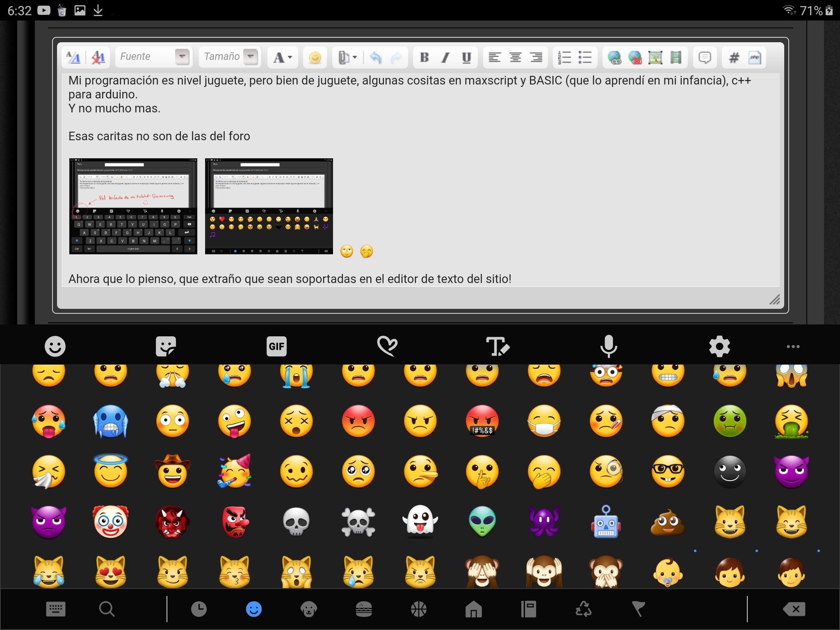The width and height of the screenshot is (840, 630).
Task: Insert an ordered numbered list
Action: (x=564, y=57)
